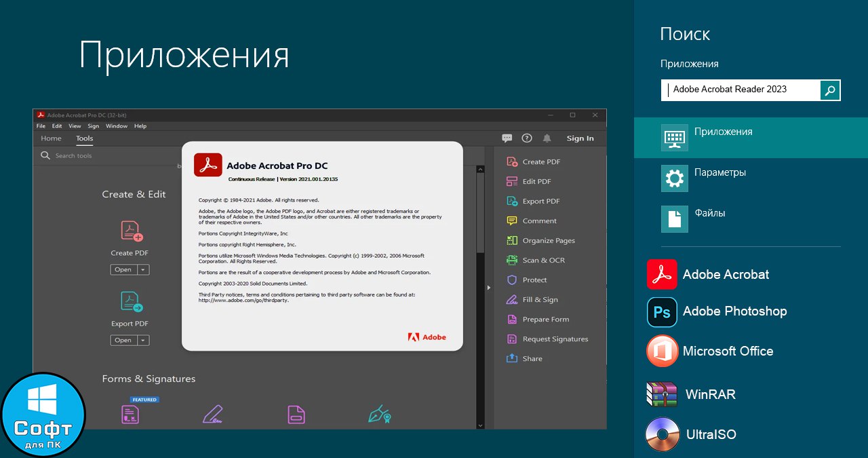Open the Edit menu in Acrobat
Screen dimensions: 868x458
[57, 126]
